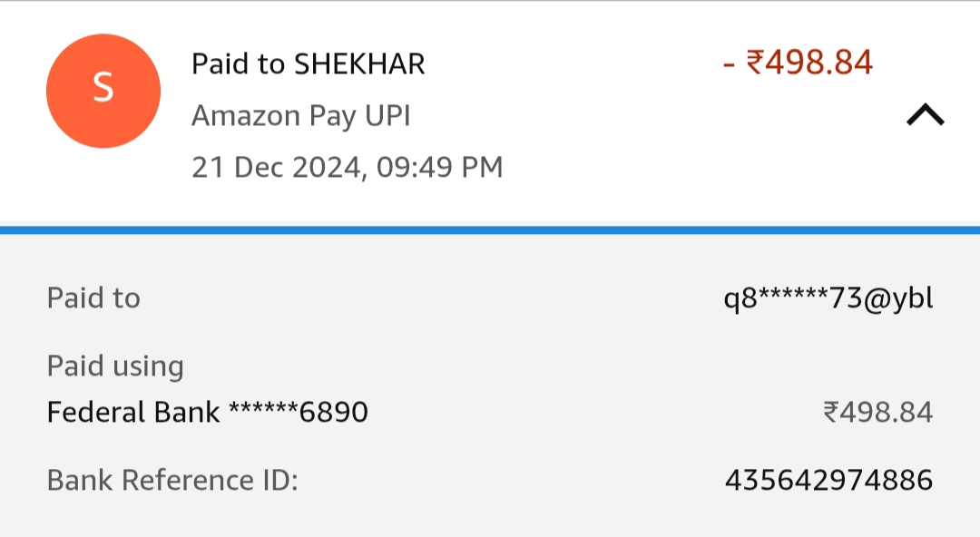The width and height of the screenshot is (980, 537).
Task: Collapse transaction details with the up chevron
Action: (926, 115)
